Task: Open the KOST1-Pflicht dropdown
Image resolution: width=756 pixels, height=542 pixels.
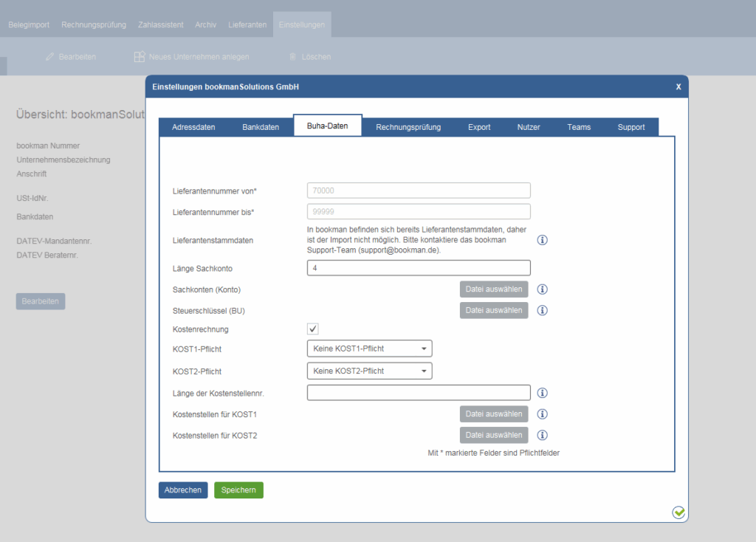Action: coord(369,348)
